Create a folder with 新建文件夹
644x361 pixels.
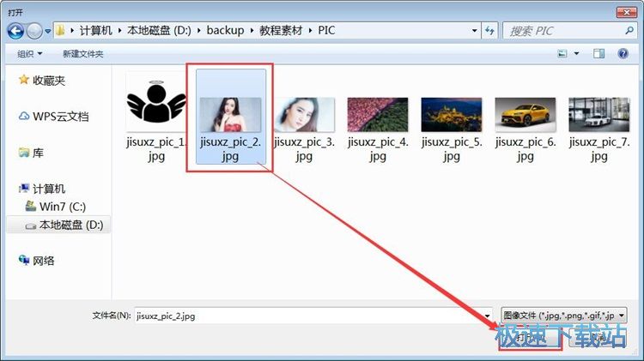click(83, 54)
